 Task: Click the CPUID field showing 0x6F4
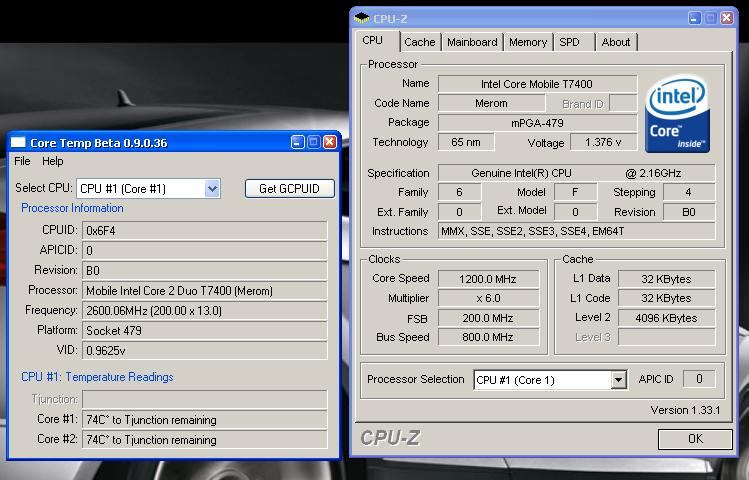pos(204,231)
